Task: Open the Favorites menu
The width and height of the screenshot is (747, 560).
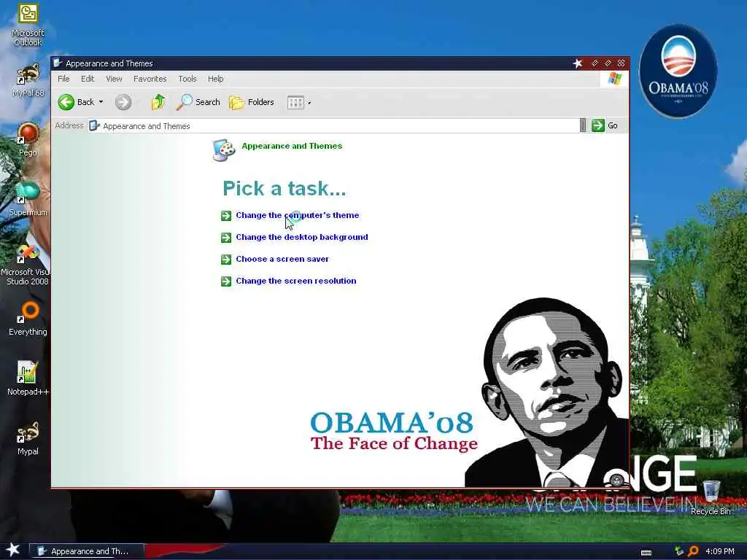Action: [x=150, y=79]
